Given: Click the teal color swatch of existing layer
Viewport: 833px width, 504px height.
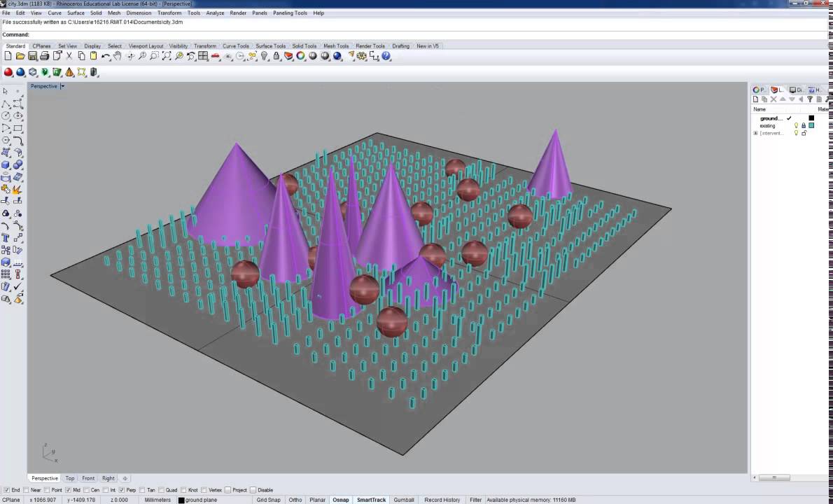Looking at the screenshot, I should (x=811, y=125).
